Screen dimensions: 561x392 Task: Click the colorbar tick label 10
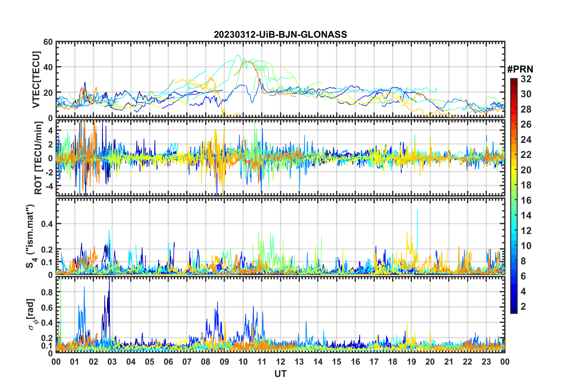(526, 246)
